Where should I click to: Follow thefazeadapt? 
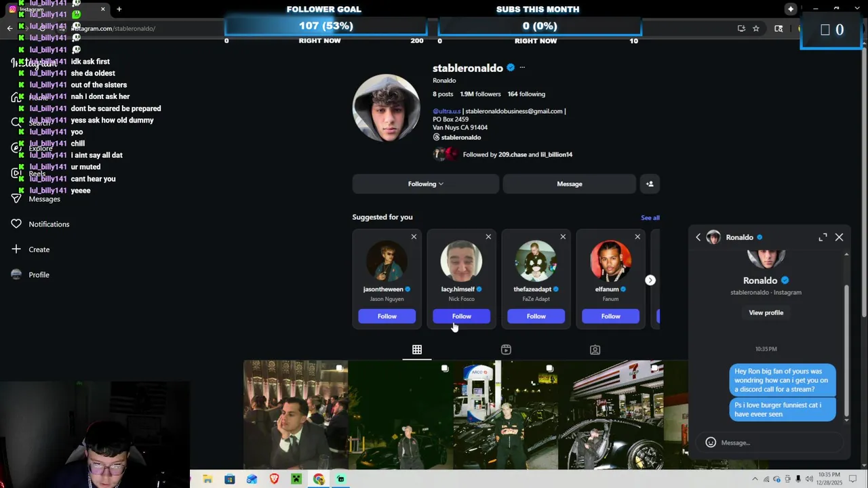536,317
